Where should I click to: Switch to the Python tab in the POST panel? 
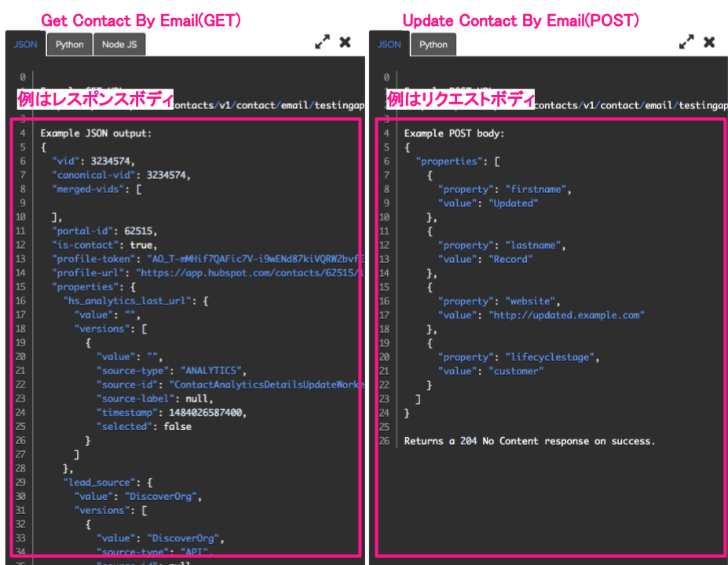tap(433, 45)
